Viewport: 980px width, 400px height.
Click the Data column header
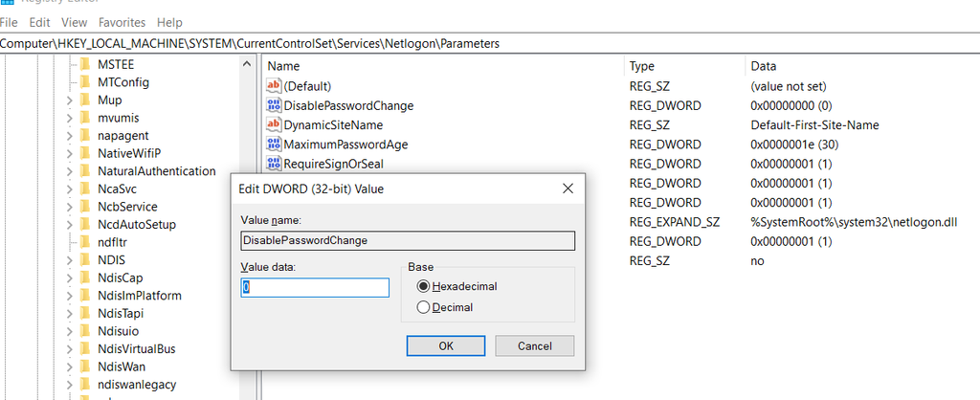[x=766, y=66]
